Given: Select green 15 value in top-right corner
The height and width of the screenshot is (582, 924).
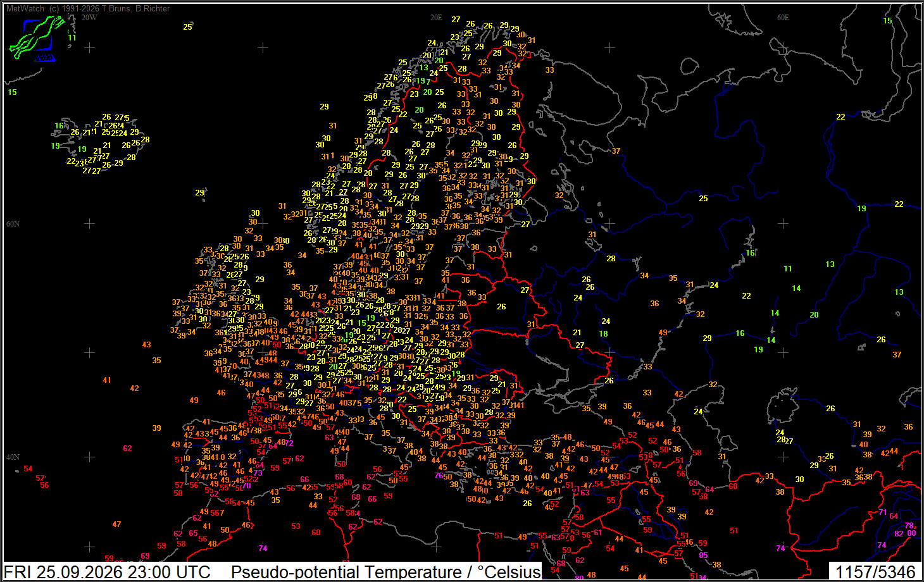Looking at the screenshot, I should pyautogui.click(x=887, y=21).
